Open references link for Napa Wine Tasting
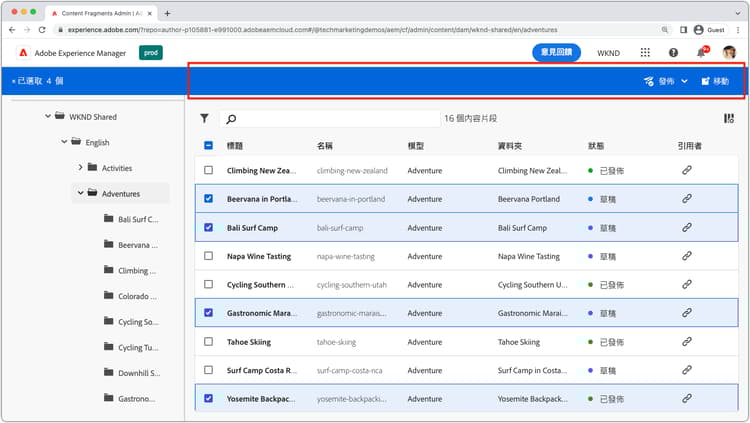750x423 pixels. click(686, 256)
